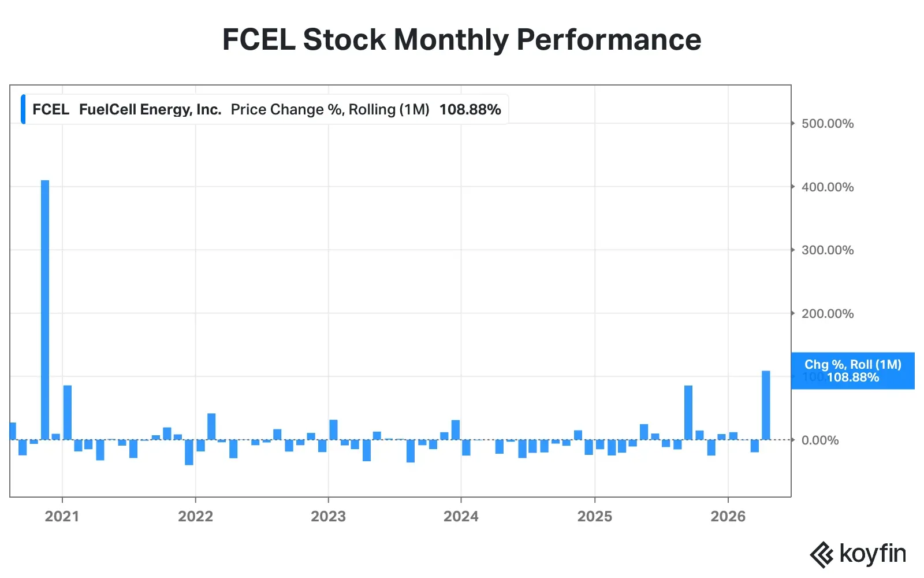Click the 108.88% value in the legend
924x578 pixels.
[x=470, y=109]
